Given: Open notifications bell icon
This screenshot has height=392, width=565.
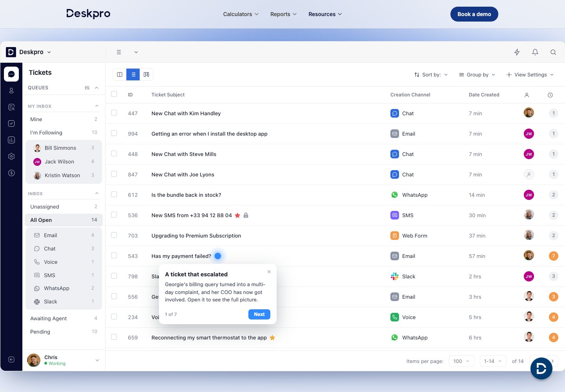Looking at the screenshot, I should (535, 52).
